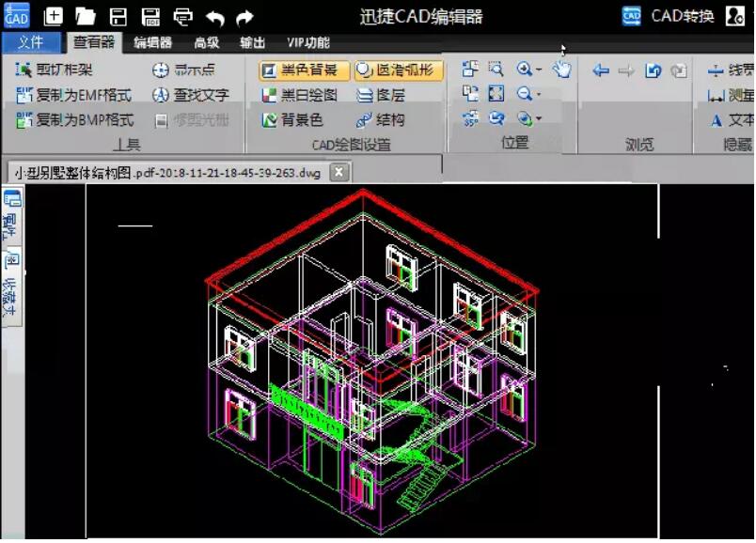Click the fit to window icon
756x543 pixels.
496,93
